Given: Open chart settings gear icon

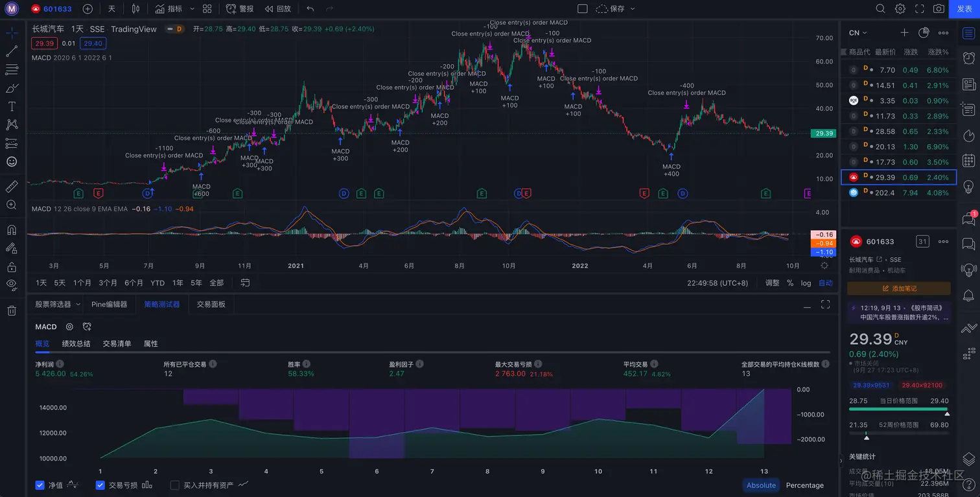Looking at the screenshot, I should coord(900,9).
